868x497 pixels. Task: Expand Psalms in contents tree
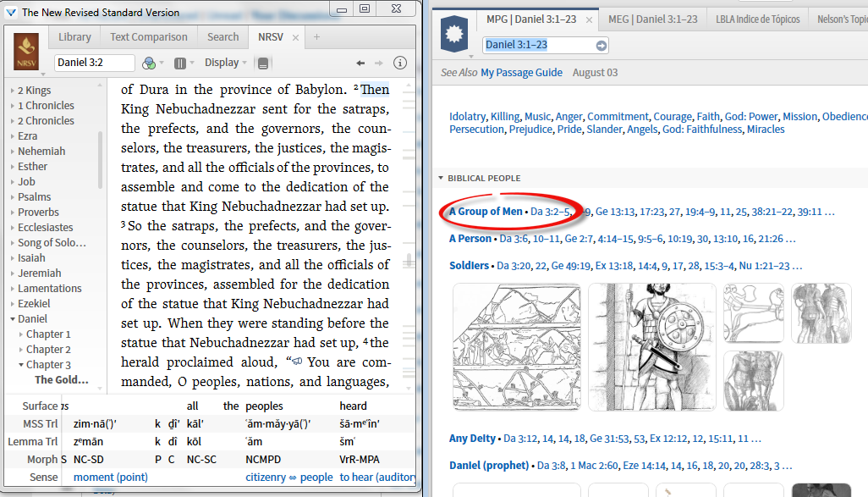click(x=13, y=196)
